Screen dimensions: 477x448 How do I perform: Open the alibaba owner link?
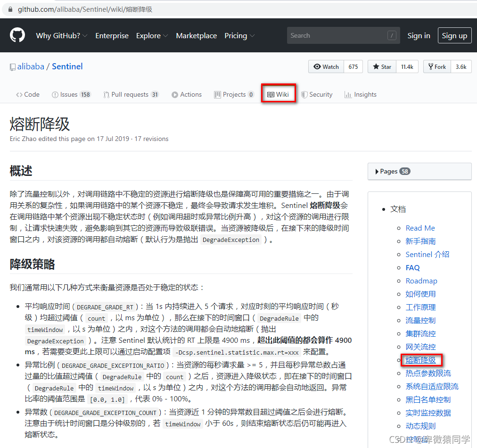pyautogui.click(x=31, y=66)
